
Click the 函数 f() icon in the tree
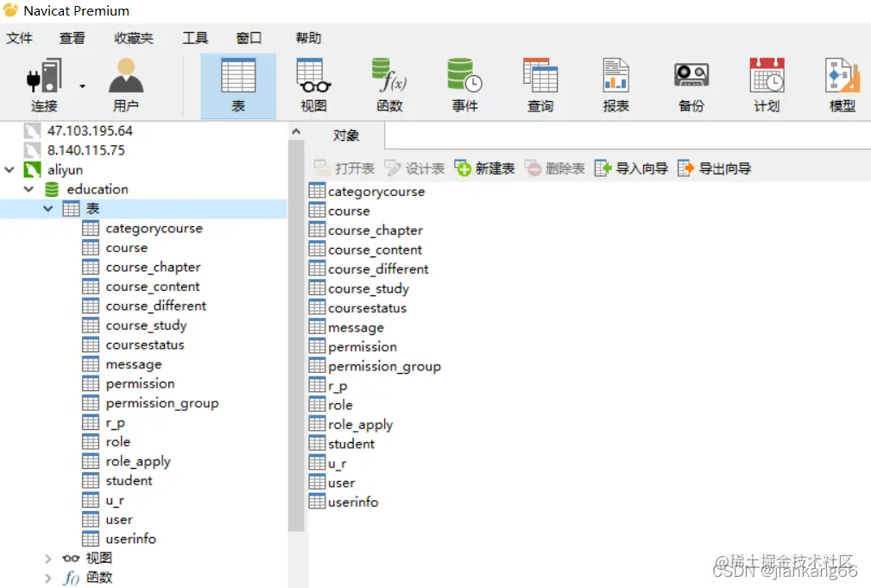click(71, 578)
